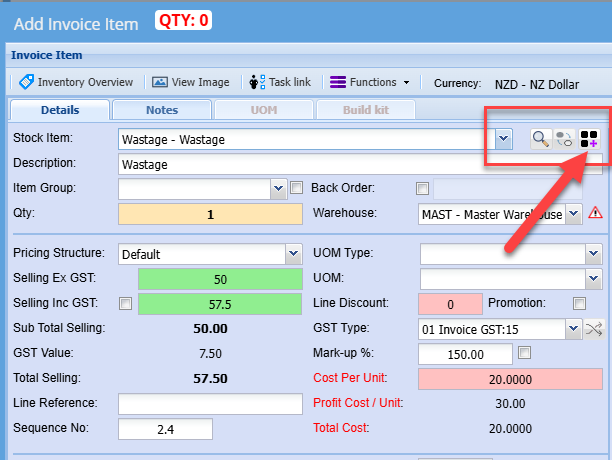Switch to the Notes tab
This screenshot has width=612, height=460.
[x=162, y=110]
